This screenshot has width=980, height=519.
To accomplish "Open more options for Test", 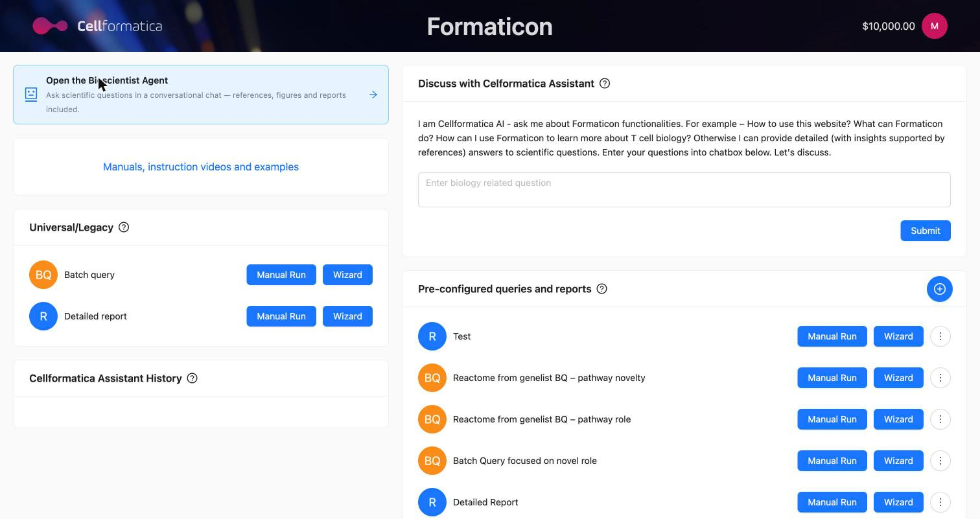I will pos(940,336).
